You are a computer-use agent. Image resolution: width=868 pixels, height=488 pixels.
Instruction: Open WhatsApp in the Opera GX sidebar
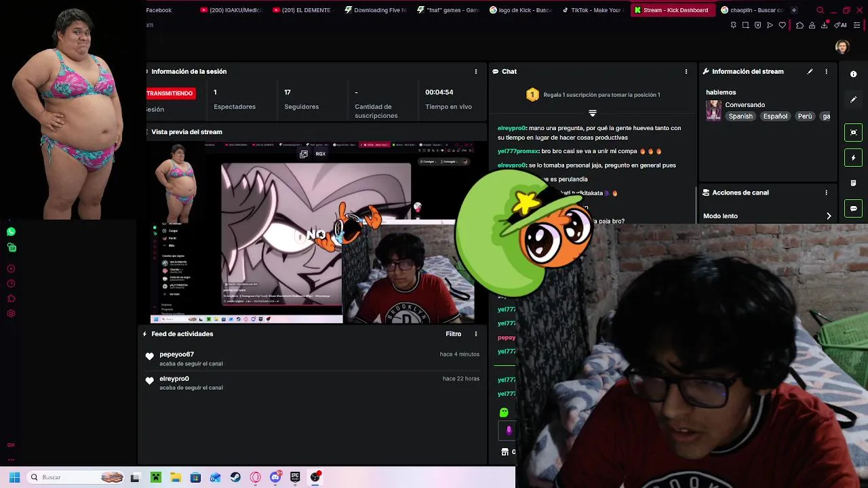(11, 232)
